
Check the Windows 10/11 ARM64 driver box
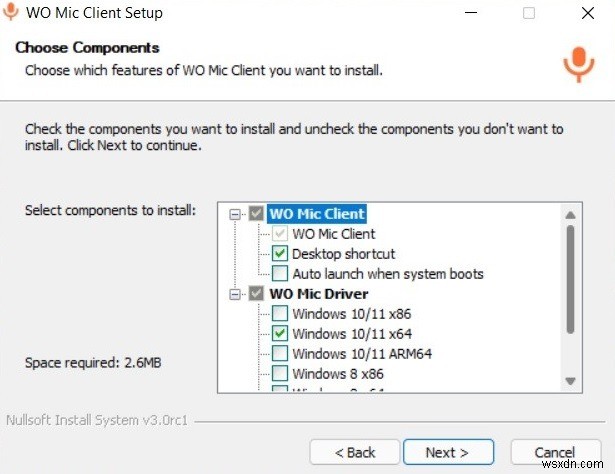coord(280,354)
